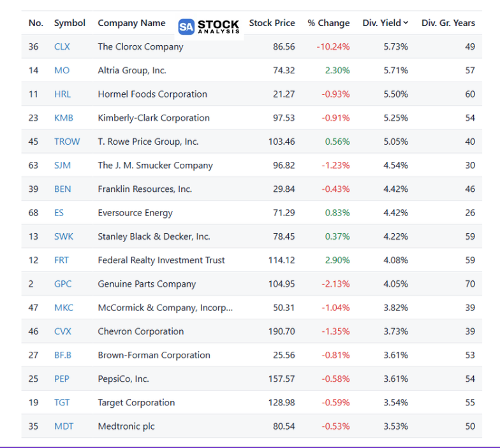Select 'The J. M. Smucker Company' cell

(x=155, y=166)
